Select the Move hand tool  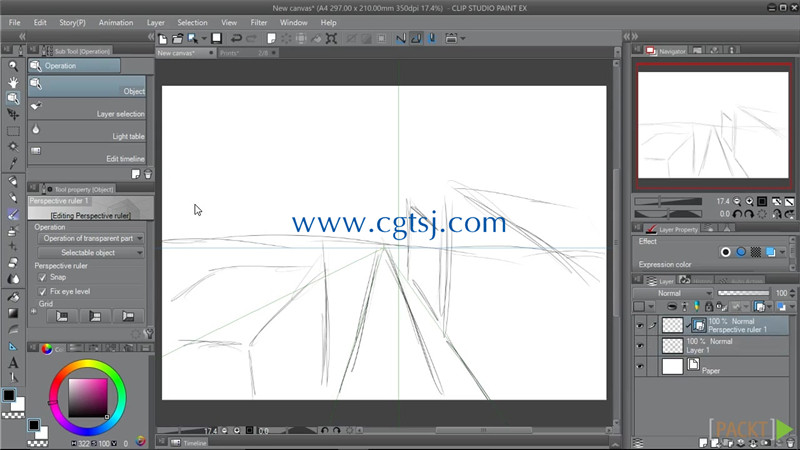(13, 82)
